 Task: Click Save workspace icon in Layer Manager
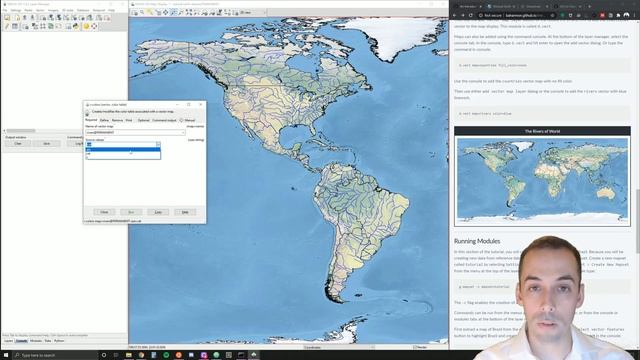pos(33,18)
